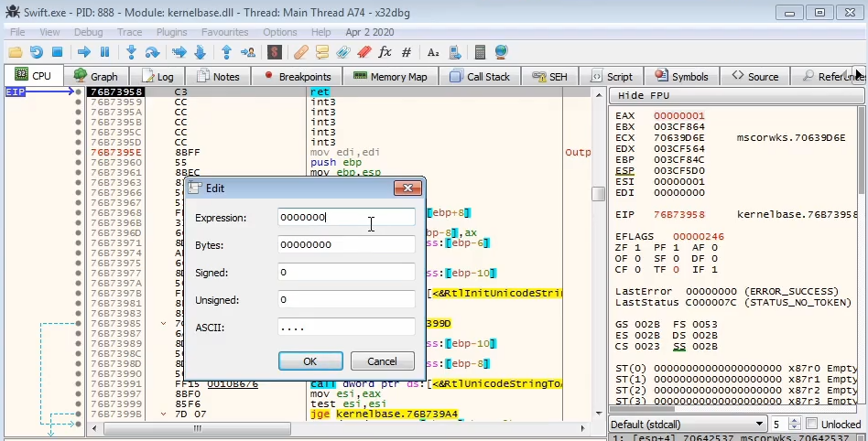The height and width of the screenshot is (441, 868).
Task: Open the Debug menu
Action: click(88, 32)
